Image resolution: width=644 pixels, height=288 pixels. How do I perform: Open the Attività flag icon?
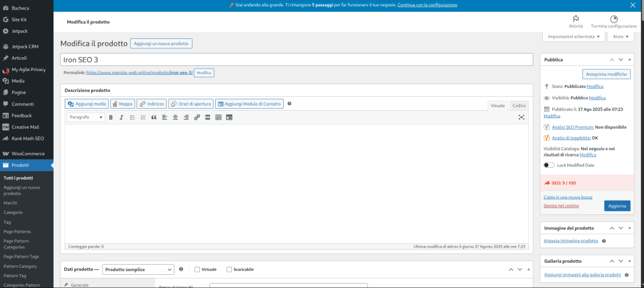[x=575, y=21]
